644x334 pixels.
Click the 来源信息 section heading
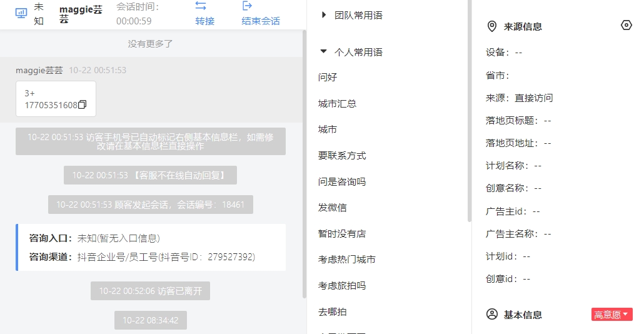coord(523,27)
